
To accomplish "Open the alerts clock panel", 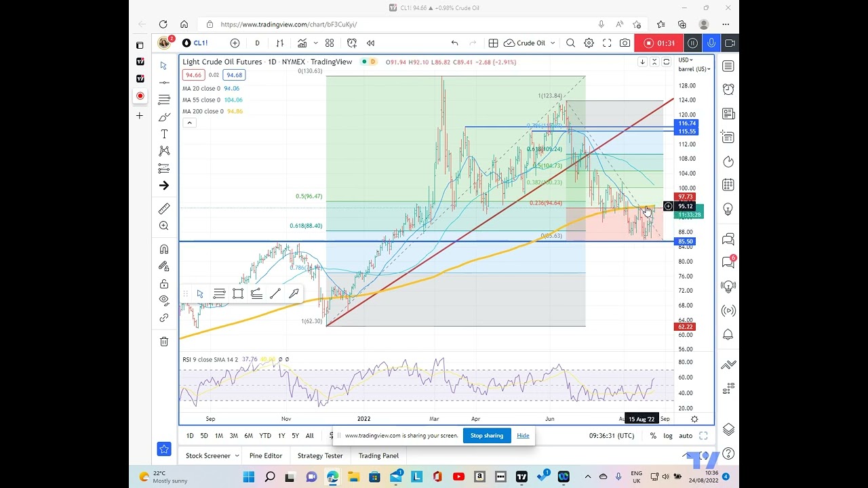I will [728, 89].
